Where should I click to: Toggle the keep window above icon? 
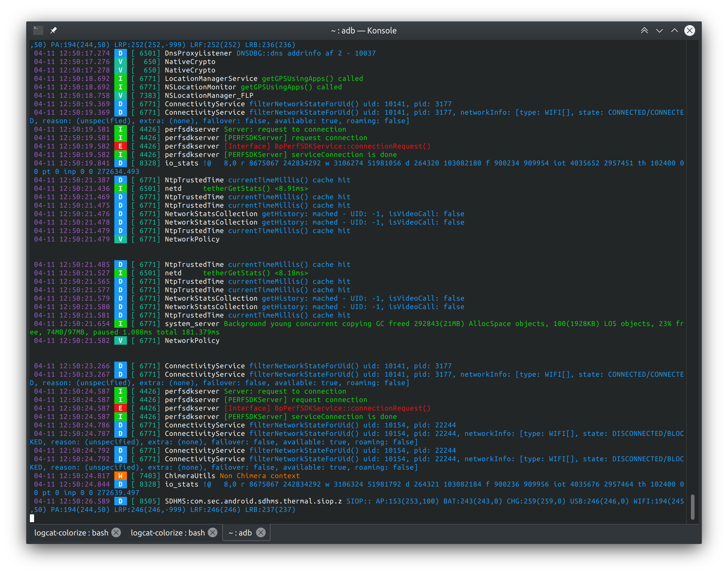[644, 30]
